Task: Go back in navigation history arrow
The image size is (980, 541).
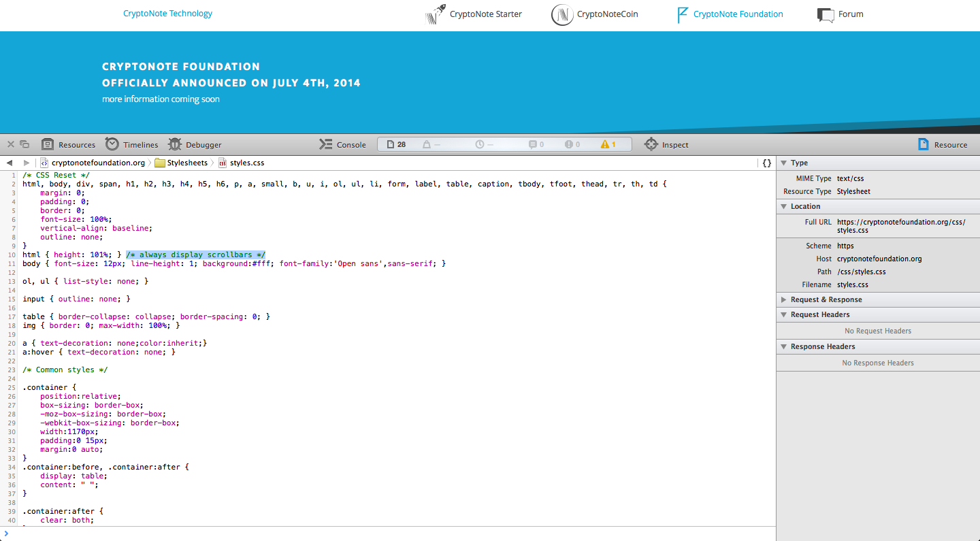Action: point(10,163)
